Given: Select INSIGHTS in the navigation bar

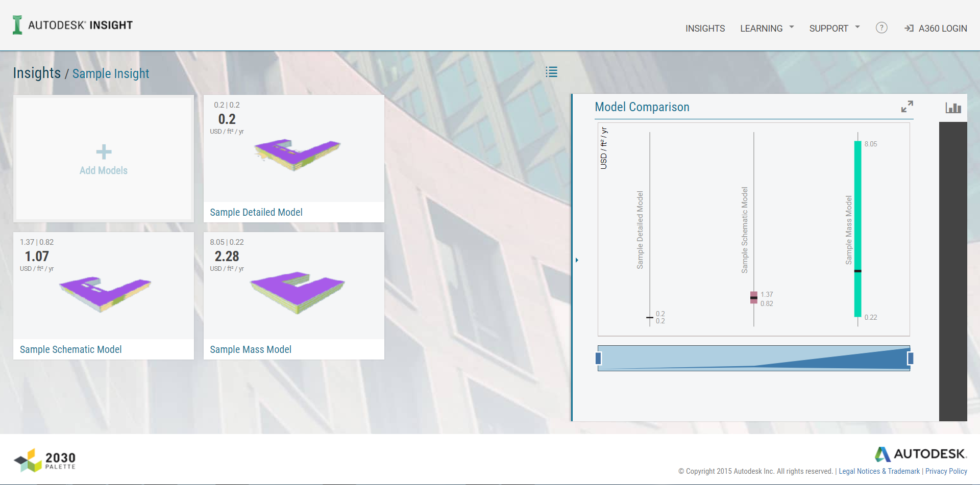Looking at the screenshot, I should click(705, 29).
